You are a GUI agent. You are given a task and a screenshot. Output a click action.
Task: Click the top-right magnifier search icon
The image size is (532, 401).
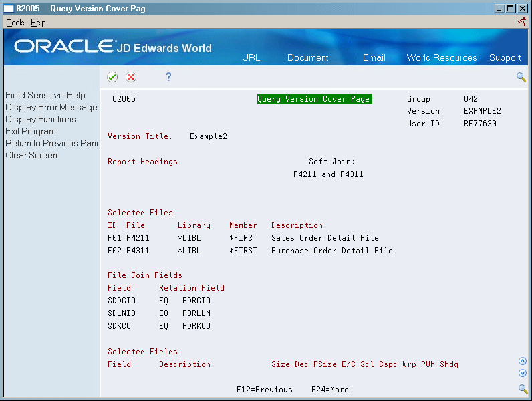(x=521, y=77)
